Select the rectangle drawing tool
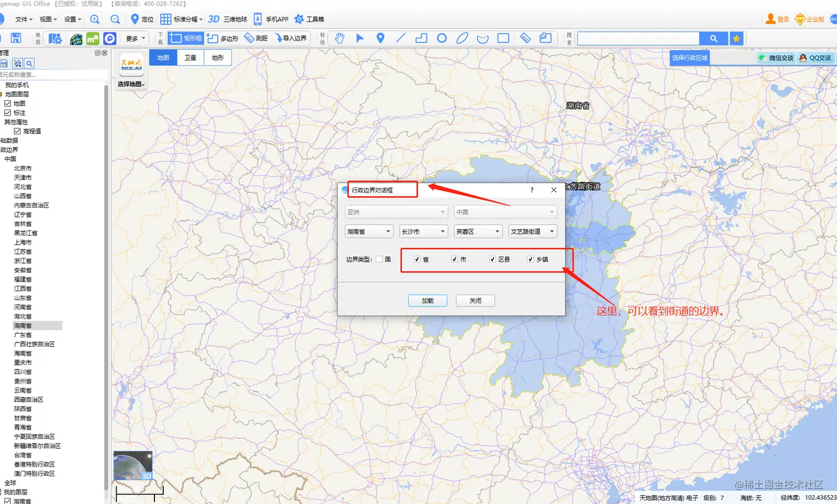This screenshot has height=504, width=837. 503,38
